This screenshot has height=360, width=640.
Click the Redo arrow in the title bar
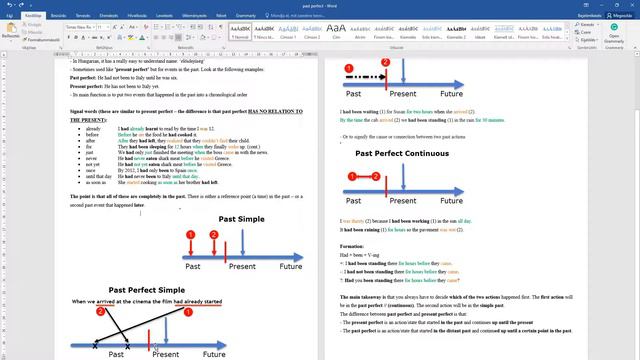coord(21,5)
